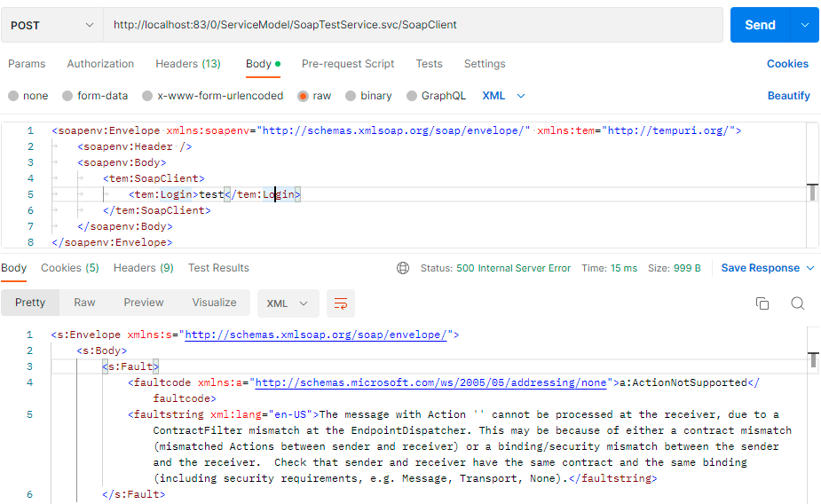Click the test value in tem:Login
Viewport: 821px width, 504px height.
tap(211, 194)
